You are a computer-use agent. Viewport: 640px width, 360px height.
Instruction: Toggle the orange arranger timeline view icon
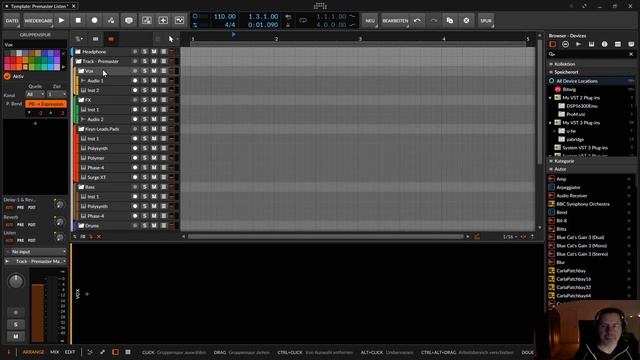pos(111,39)
